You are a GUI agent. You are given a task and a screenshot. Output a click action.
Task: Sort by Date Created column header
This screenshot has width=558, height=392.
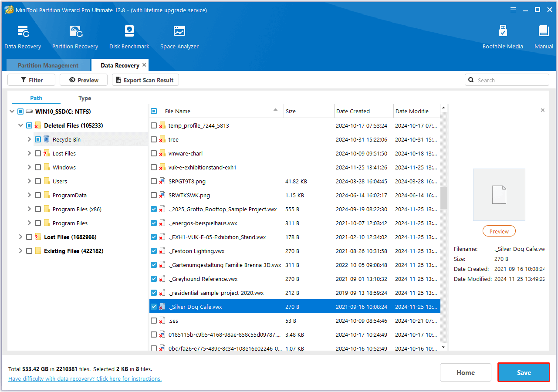pyautogui.click(x=364, y=111)
